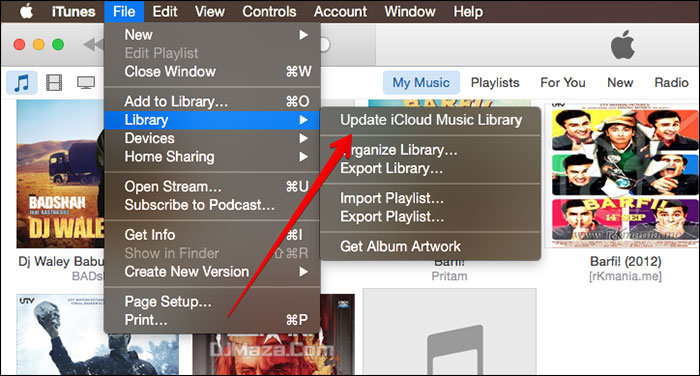This screenshot has width=700, height=376.
Task: Select Export Library…
Action: tap(431, 168)
